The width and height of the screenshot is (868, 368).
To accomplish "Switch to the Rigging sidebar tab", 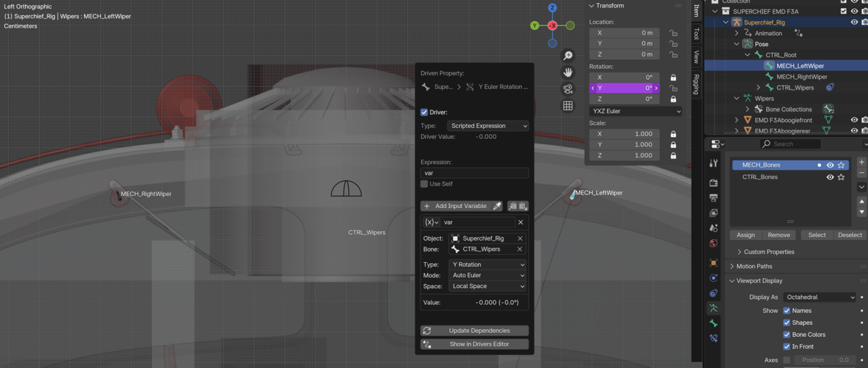I will (696, 84).
